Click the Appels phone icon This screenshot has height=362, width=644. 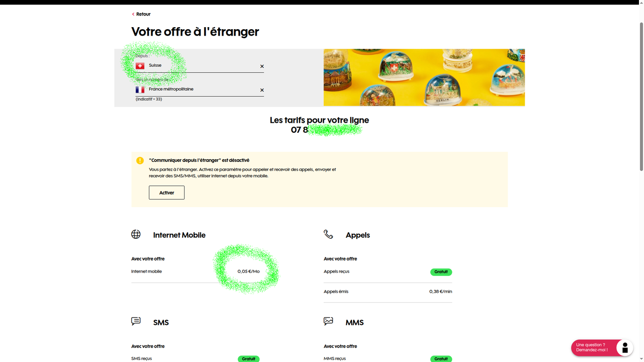click(x=328, y=234)
